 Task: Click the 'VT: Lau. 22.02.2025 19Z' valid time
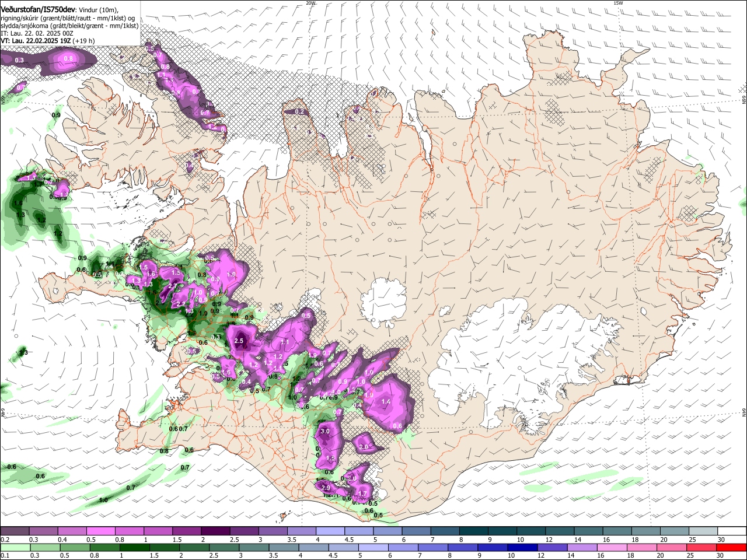click(36, 41)
